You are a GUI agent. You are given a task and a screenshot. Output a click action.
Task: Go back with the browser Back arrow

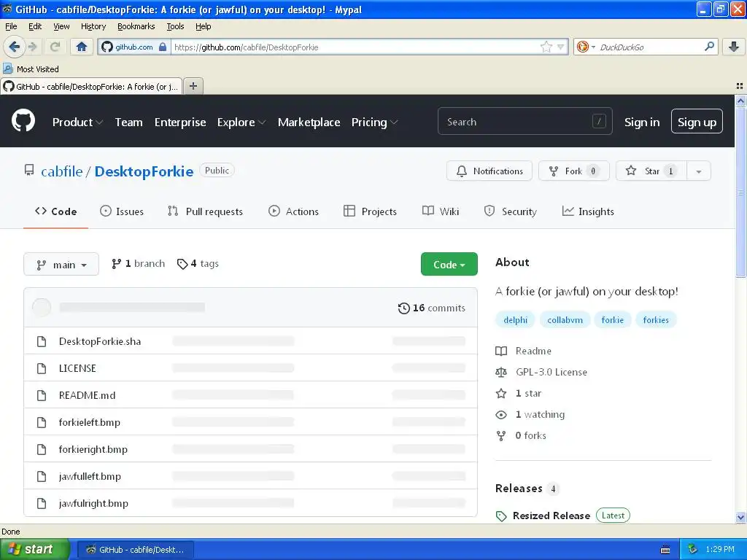tap(14, 47)
